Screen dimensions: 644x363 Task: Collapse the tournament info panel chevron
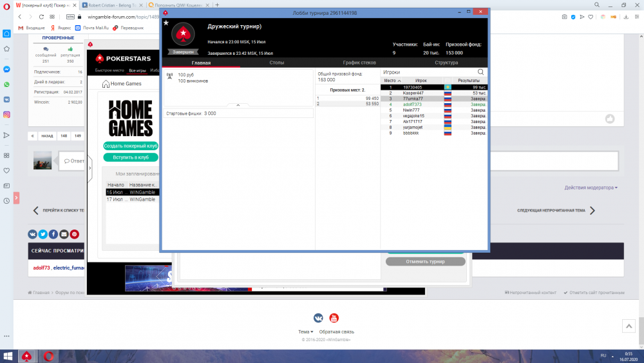pos(238,104)
